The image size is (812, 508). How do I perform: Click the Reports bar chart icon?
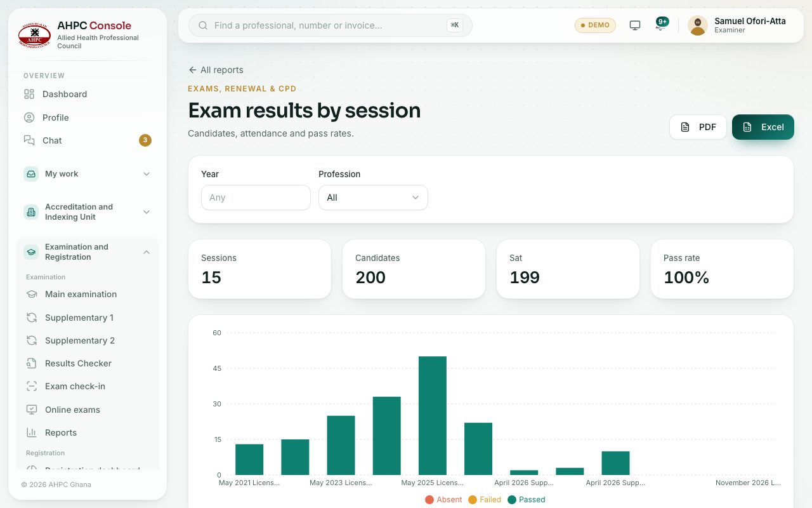tap(32, 432)
